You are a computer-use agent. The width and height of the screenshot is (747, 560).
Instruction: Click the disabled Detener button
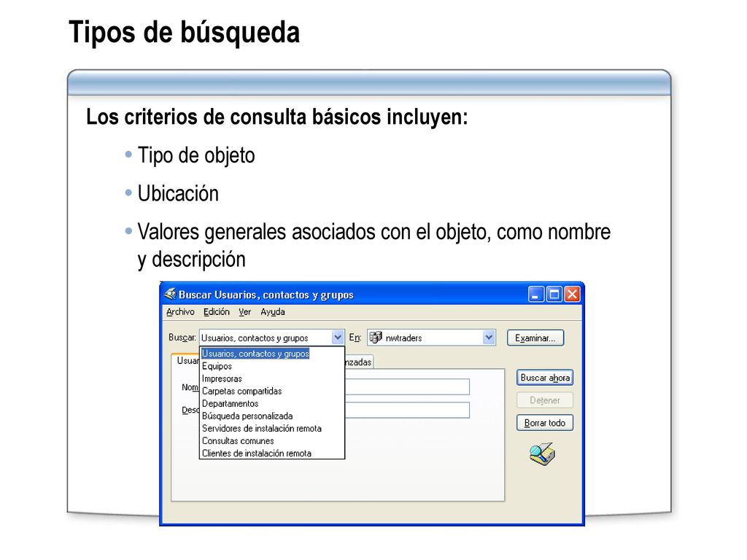tap(545, 400)
